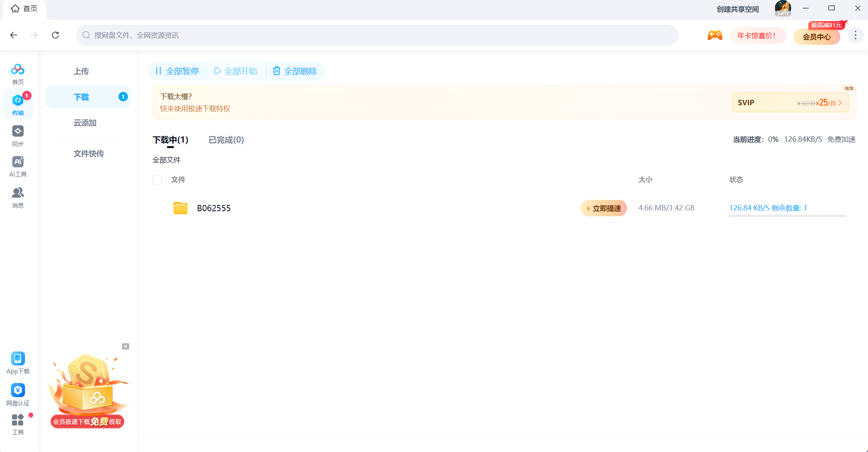Viewport: 868px width, 452px height.
Task: Select 云添加 in the transfer menu
Action: pos(85,123)
